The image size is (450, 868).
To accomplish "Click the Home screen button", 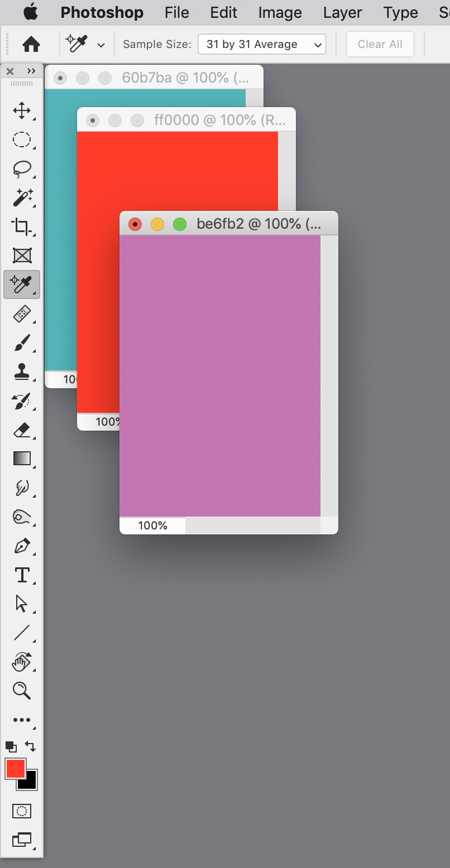I will click(31, 44).
